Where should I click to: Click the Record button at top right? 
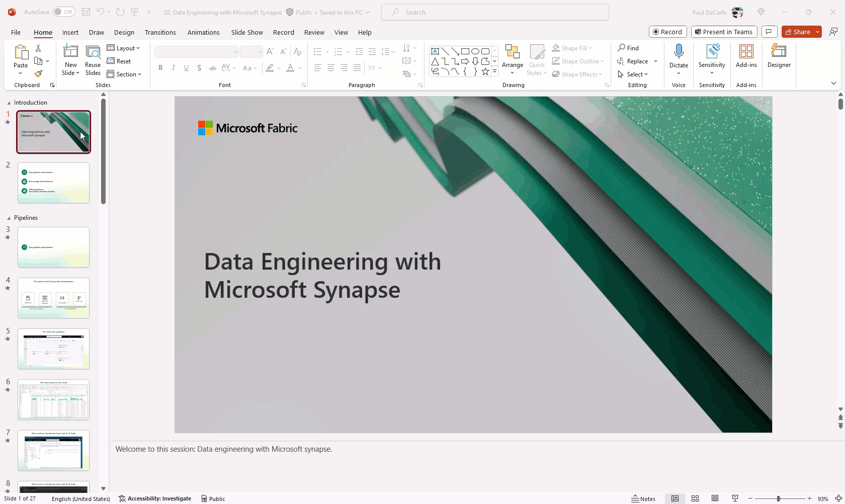(x=667, y=32)
